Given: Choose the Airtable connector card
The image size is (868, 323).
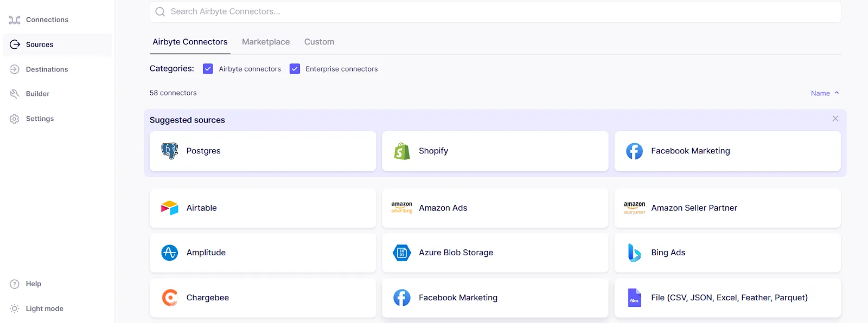Looking at the screenshot, I should click(x=263, y=208).
